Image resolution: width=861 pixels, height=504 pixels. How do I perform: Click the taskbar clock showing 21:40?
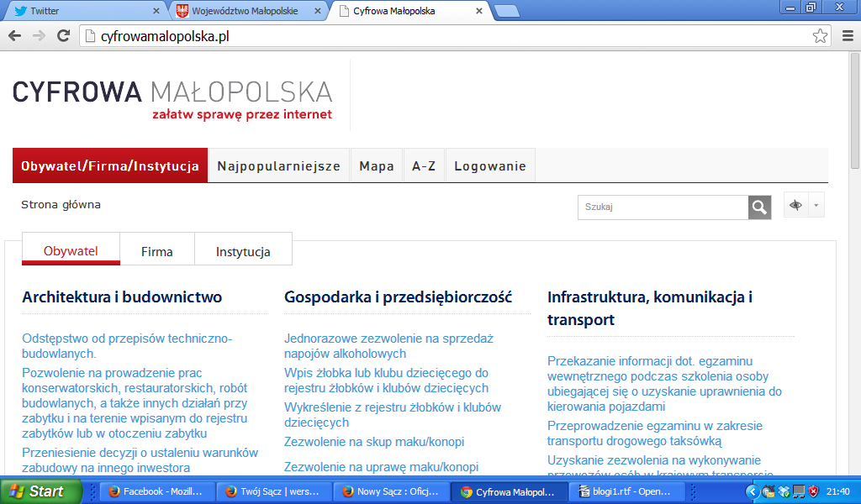click(838, 491)
